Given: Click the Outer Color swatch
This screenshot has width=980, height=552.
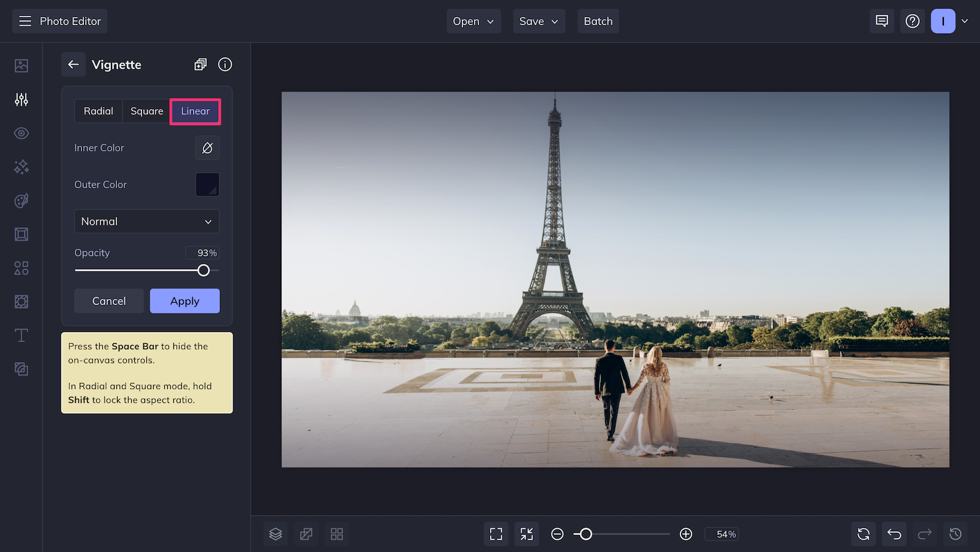Looking at the screenshot, I should tap(208, 184).
